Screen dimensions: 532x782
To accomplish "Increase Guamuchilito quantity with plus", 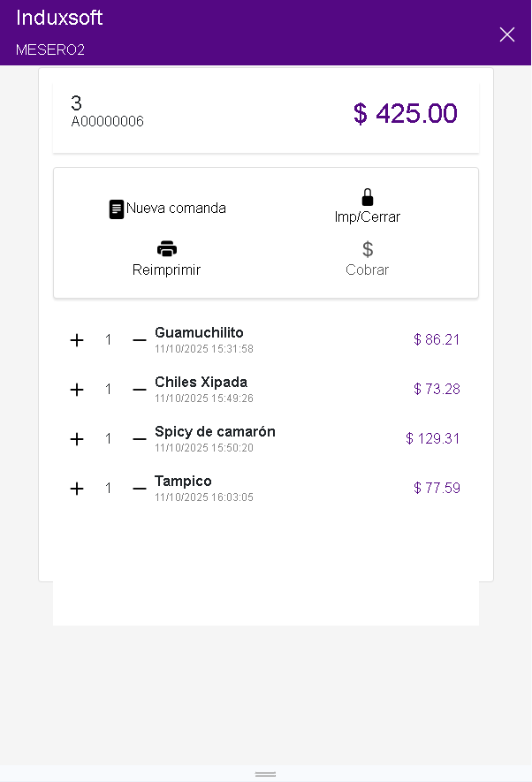I will point(77,340).
